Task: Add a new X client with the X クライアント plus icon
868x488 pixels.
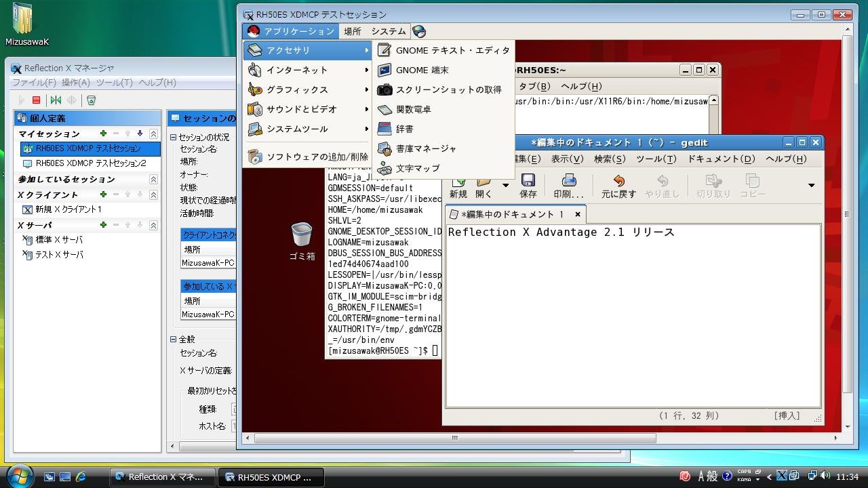Action: click(103, 195)
